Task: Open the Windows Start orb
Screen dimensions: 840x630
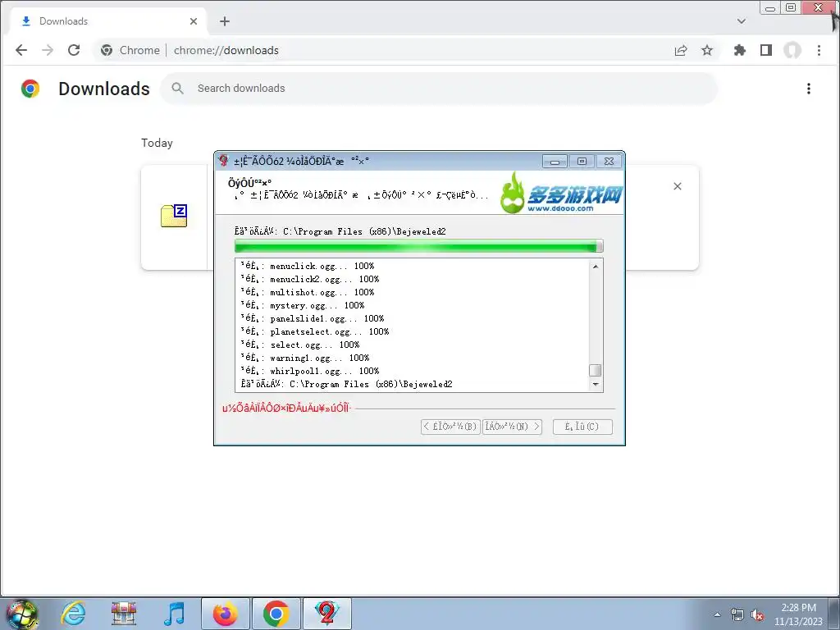Action: [x=21, y=614]
